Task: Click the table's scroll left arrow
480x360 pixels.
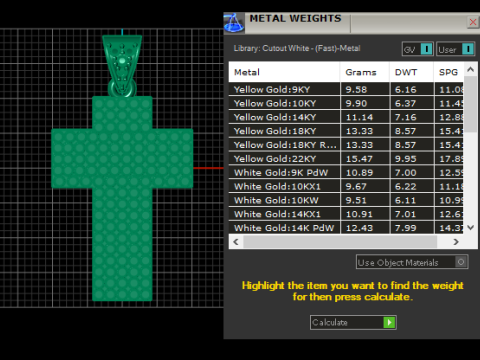Action: 236,242
